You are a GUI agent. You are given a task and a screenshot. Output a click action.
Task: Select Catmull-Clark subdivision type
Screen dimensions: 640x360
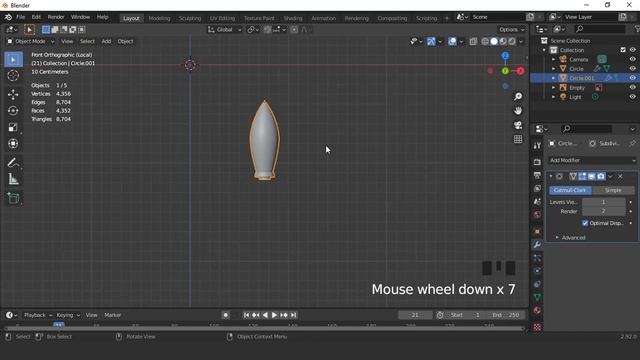coord(570,191)
